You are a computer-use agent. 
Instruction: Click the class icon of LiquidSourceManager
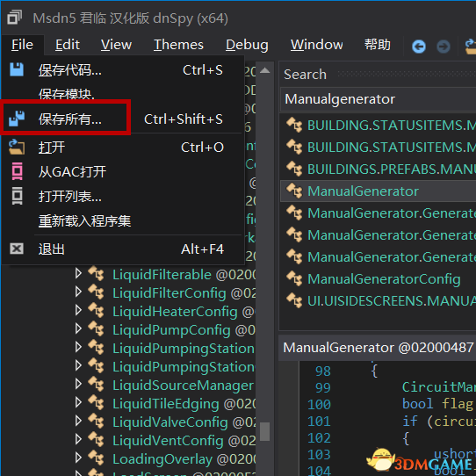96,384
